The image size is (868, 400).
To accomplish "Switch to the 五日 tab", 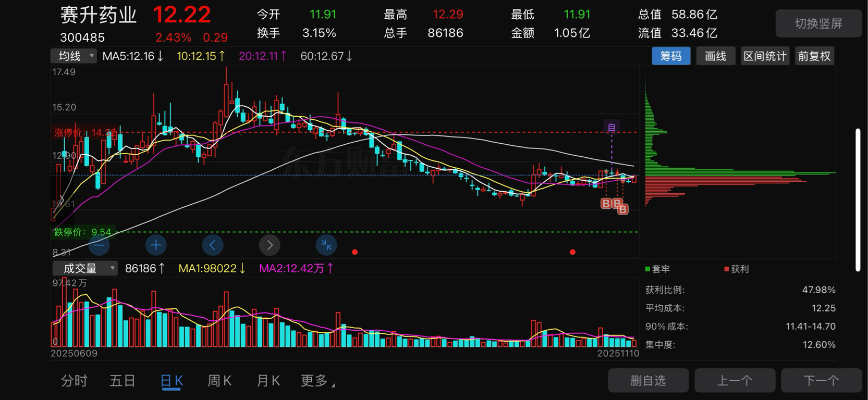I will (x=123, y=381).
